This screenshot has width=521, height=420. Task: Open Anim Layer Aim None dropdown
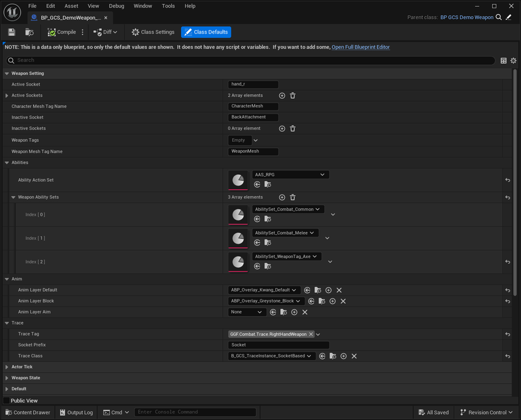(247, 312)
